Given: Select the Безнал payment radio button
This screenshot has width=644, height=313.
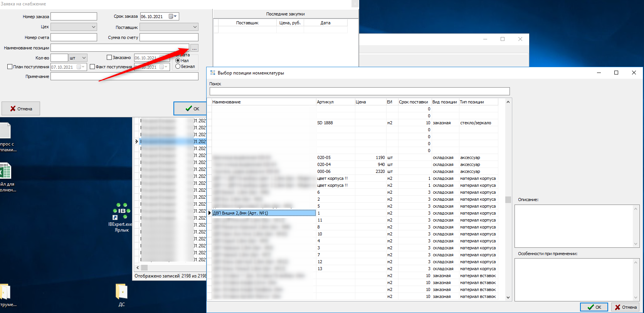Looking at the screenshot, I should [178, 66].
